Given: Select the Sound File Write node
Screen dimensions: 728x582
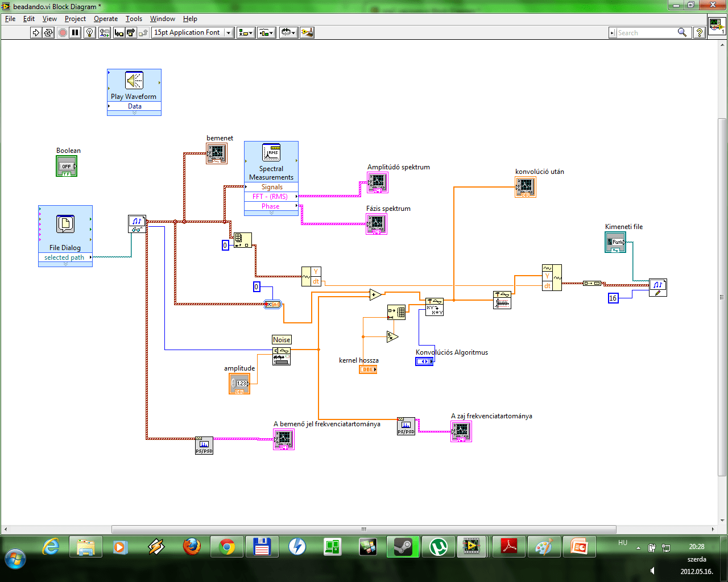Looking at the screenshot, I should [x=658, y=288].
